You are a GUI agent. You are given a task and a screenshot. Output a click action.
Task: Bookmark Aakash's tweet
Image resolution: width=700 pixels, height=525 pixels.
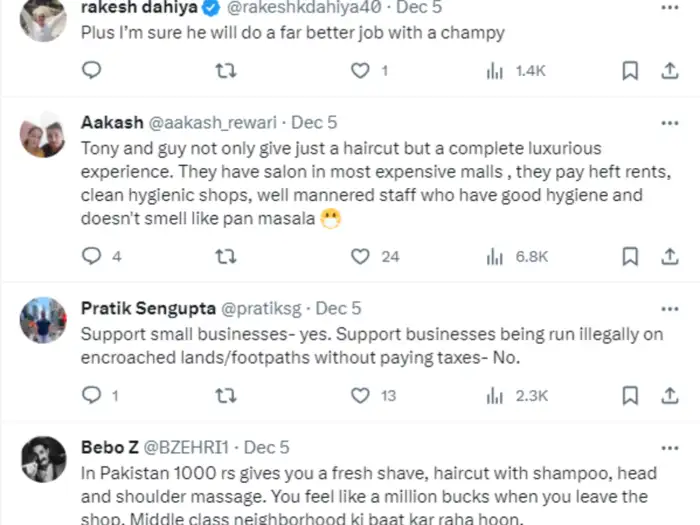click(x=630, y=257)
